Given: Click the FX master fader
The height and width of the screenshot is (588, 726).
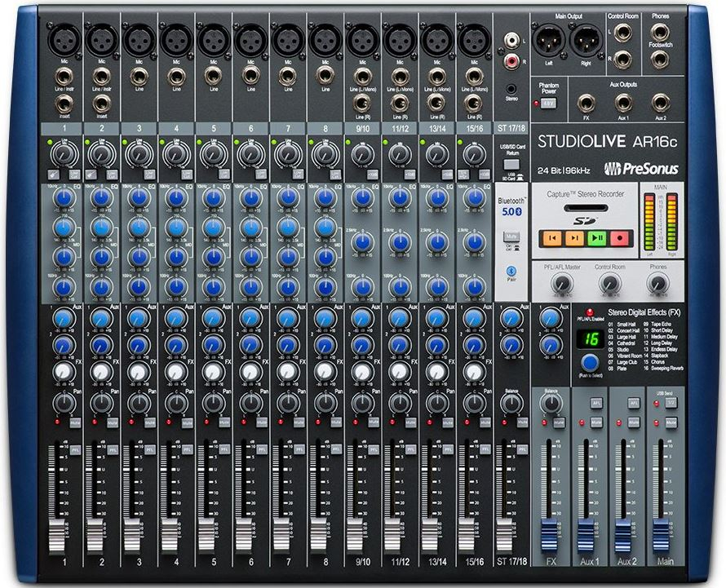Looking at the screenshot, I should tap(549, 536).
